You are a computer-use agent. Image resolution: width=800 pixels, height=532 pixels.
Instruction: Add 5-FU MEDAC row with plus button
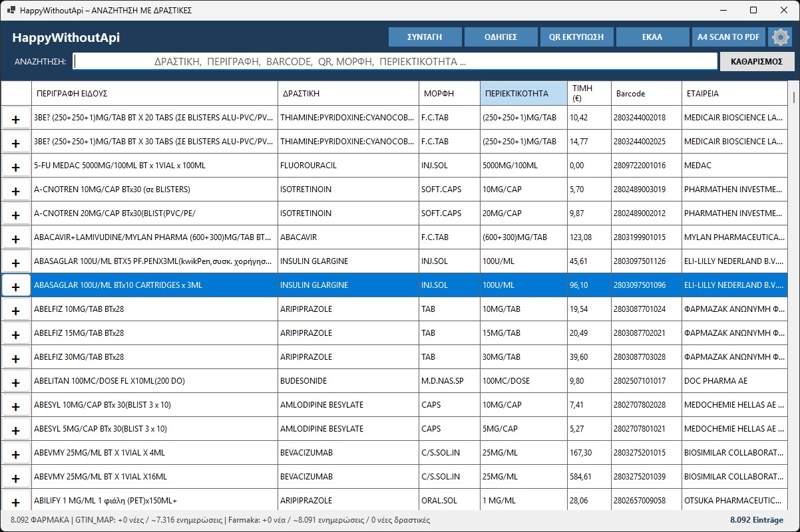pos(16,166)
